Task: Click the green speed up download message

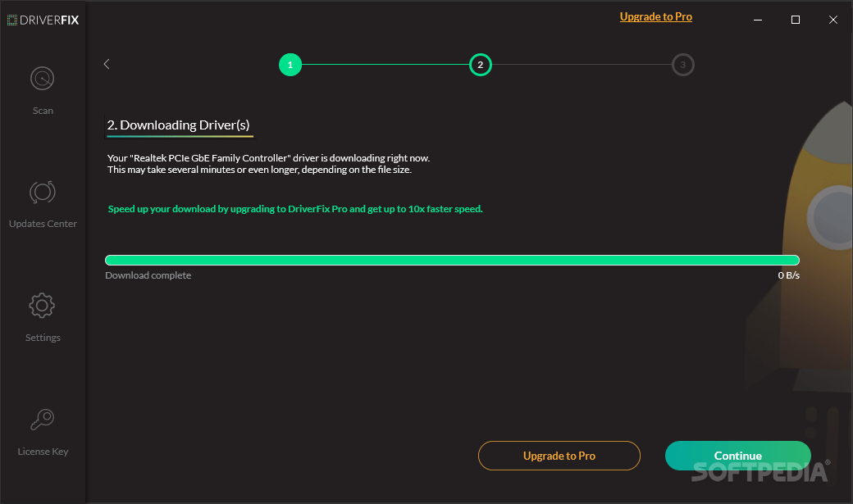Action: click(295, 209)
